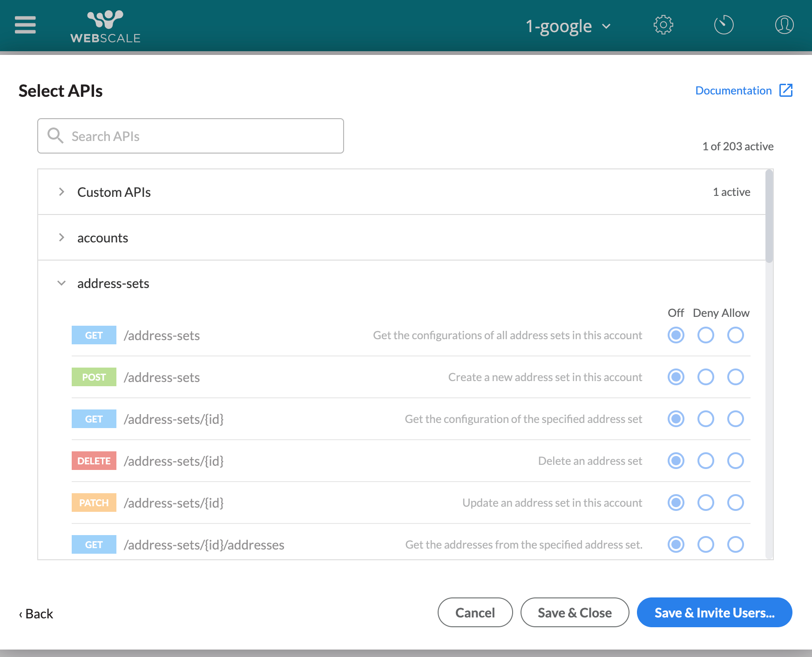812x657 pixels.
Task: Click the external link icon beside Documentation
Action: tap(786, 90)
